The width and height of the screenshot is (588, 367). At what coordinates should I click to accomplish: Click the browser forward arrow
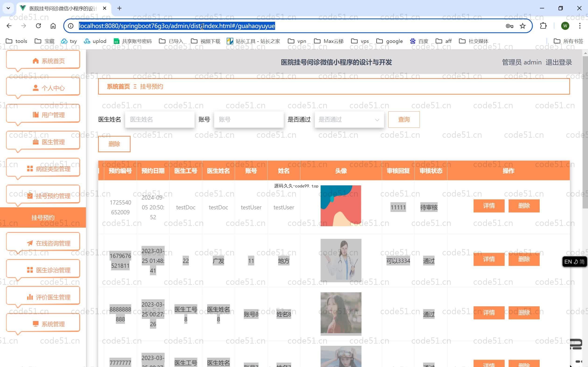click(x=24, y=26)
